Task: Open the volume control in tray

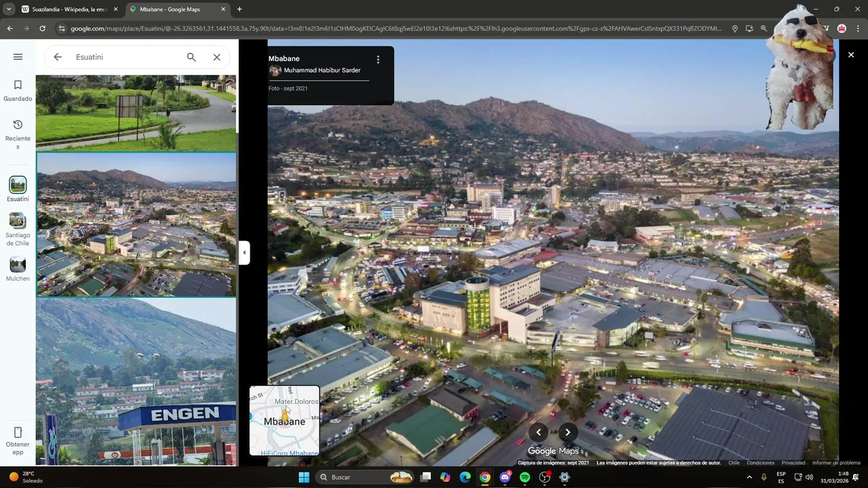Action: click(809, 477)
